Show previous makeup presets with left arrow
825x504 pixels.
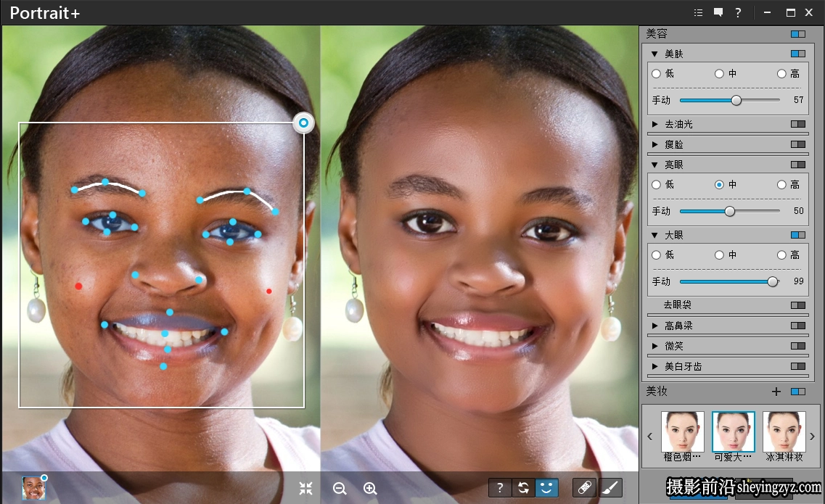click(x=650, y=437)
